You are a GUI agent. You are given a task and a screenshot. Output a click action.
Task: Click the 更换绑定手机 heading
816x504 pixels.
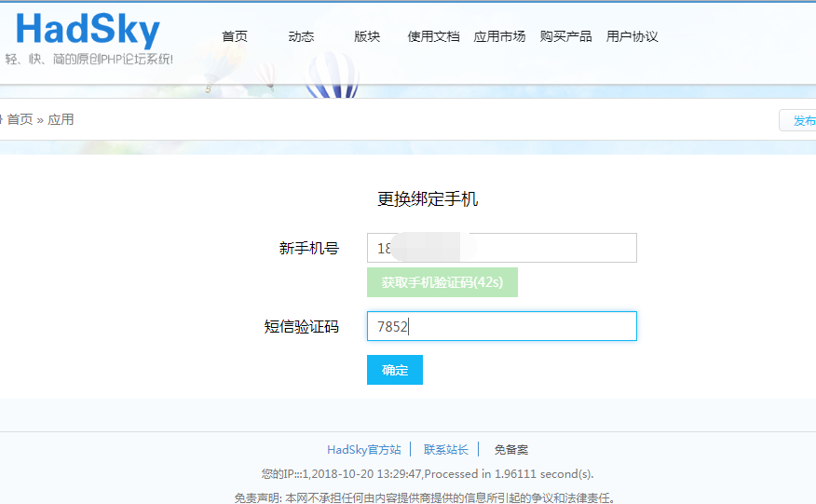point(428,198)
